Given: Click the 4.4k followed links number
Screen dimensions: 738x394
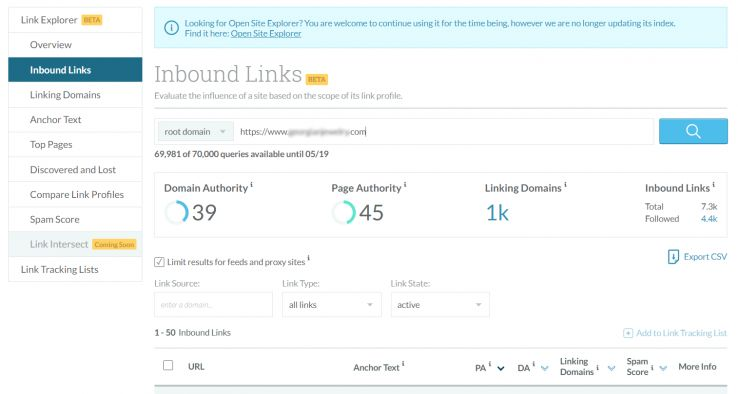Looking at the screenshot, I should pos(709,219).
